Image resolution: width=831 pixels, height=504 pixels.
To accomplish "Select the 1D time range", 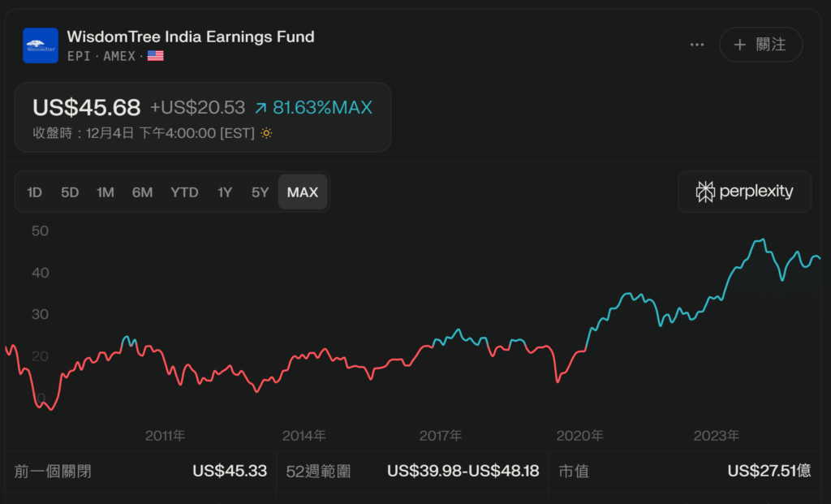I will (34, 192).
